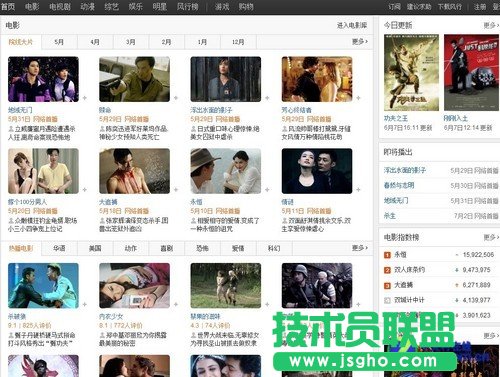Open 综艺 in the top navigation
This screenshot has width=500, height=377.
pos(112,7)
